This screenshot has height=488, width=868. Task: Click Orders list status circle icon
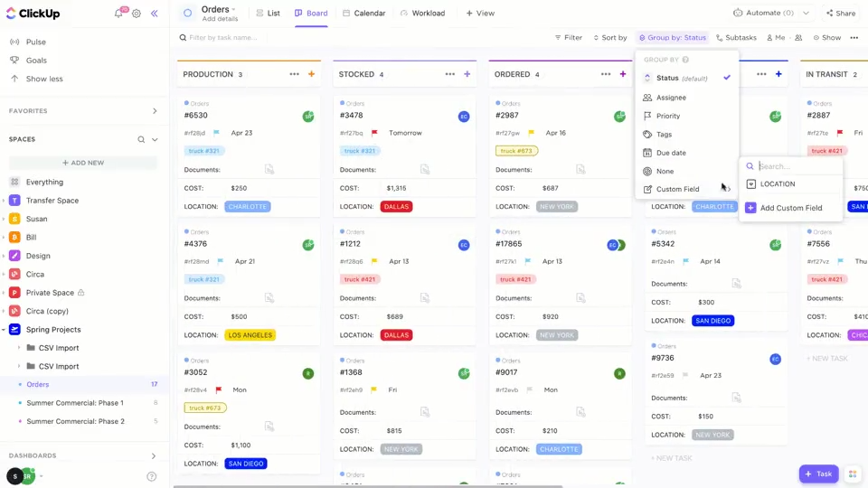188,13
